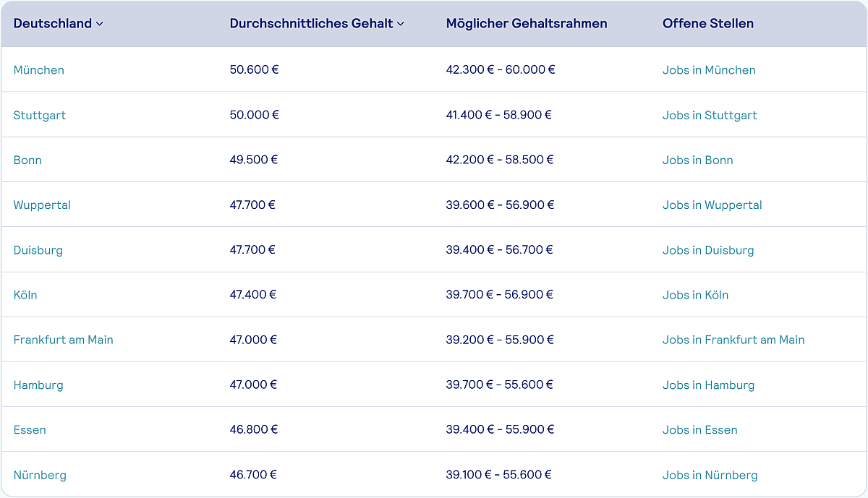Open the Wuppertal city link
The image size is (868, 498).
42,205
